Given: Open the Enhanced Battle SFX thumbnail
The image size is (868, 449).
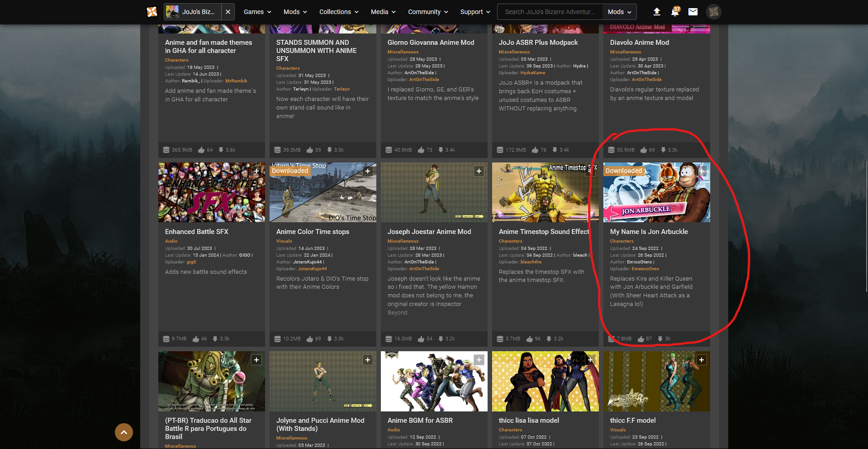Looking at the screenshot, I should 212,192.
